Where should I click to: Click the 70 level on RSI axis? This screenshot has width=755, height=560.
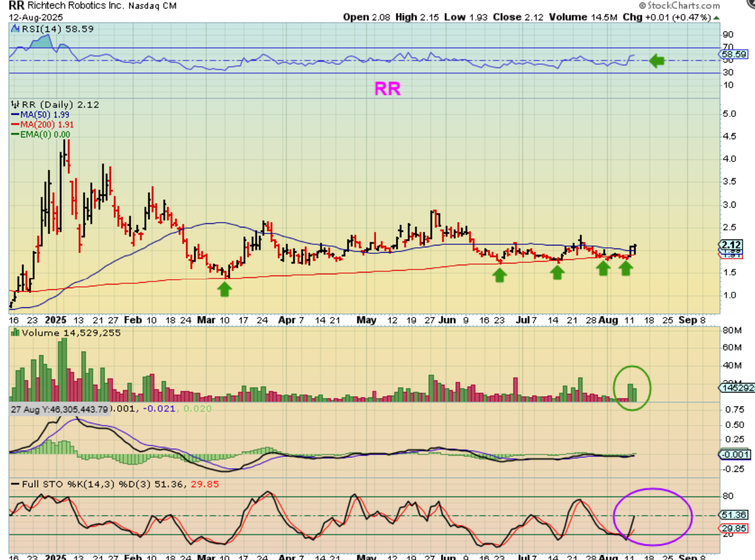pos(728,47)
